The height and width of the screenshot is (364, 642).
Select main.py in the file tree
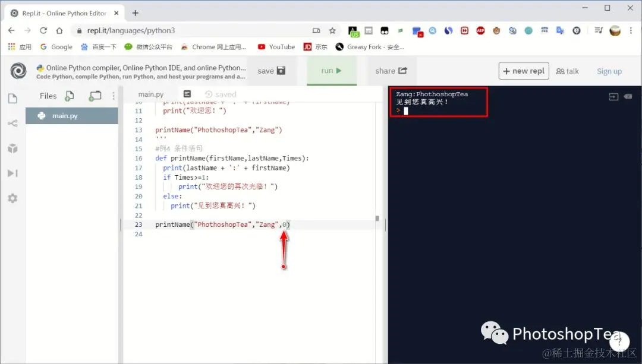72,116
